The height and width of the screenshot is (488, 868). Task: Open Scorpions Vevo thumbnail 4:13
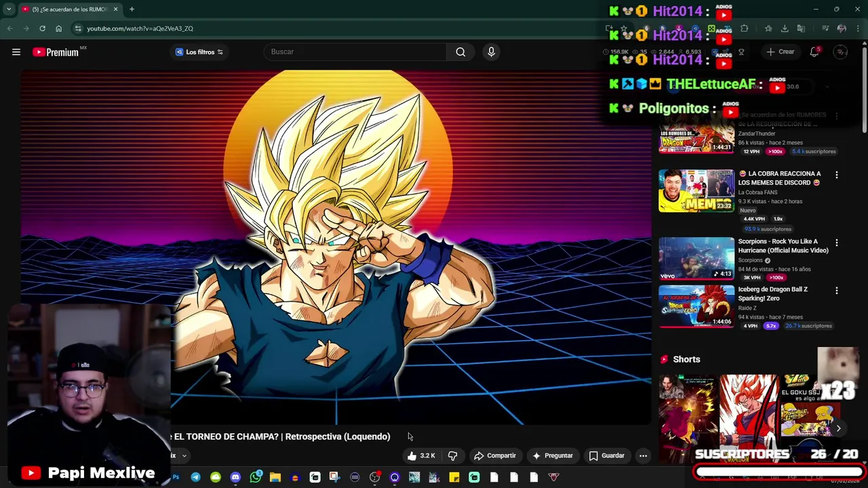(x=696, y=258)
